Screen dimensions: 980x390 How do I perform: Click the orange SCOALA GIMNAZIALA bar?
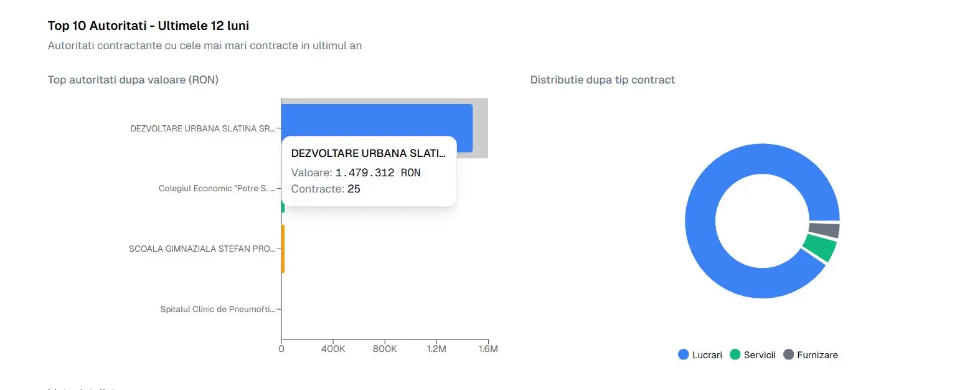point(283,249)
